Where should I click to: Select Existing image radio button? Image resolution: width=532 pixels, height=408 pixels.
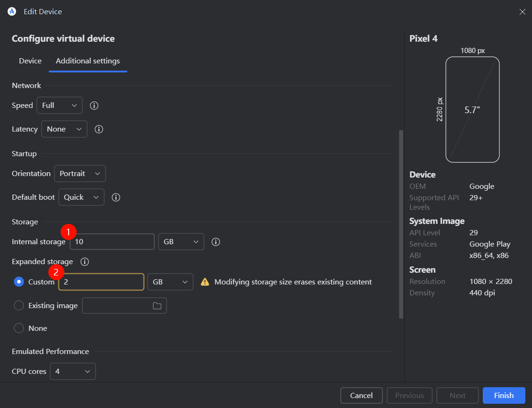tap(19, 306)
